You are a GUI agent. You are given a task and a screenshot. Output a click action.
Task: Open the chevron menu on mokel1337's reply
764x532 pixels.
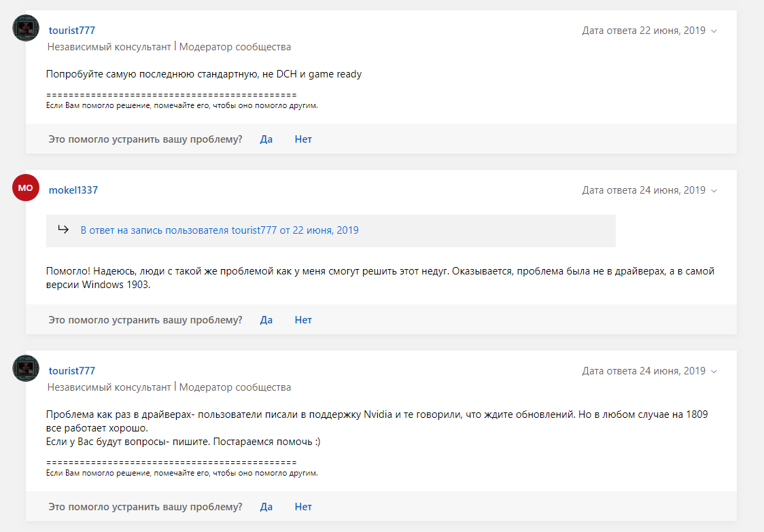714,191
